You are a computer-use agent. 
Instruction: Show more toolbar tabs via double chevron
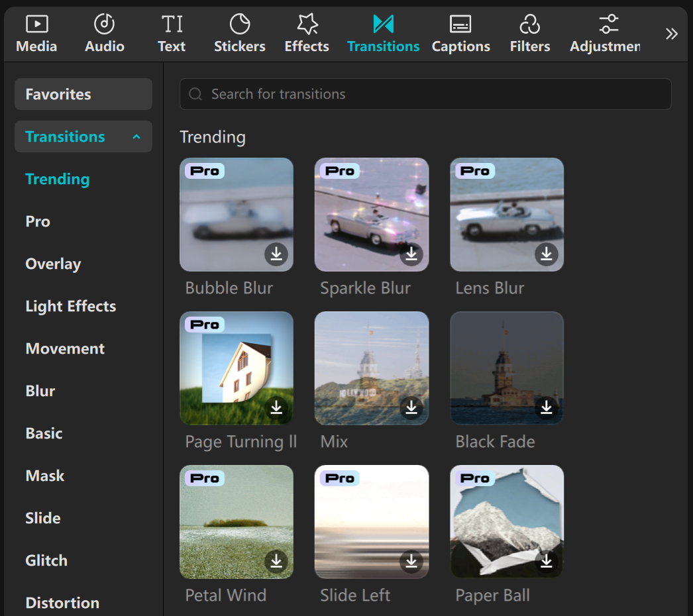671,34
